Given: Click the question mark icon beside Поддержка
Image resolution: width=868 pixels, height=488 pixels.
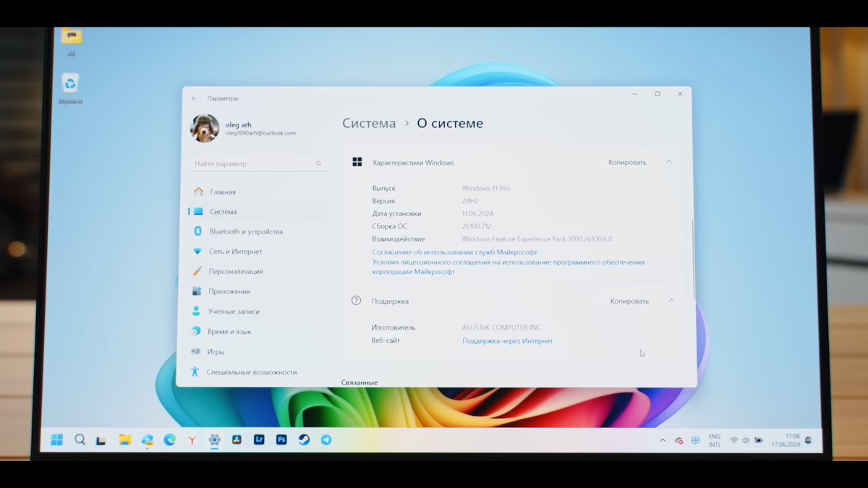Looking at the screenshot, I should 356,301.
